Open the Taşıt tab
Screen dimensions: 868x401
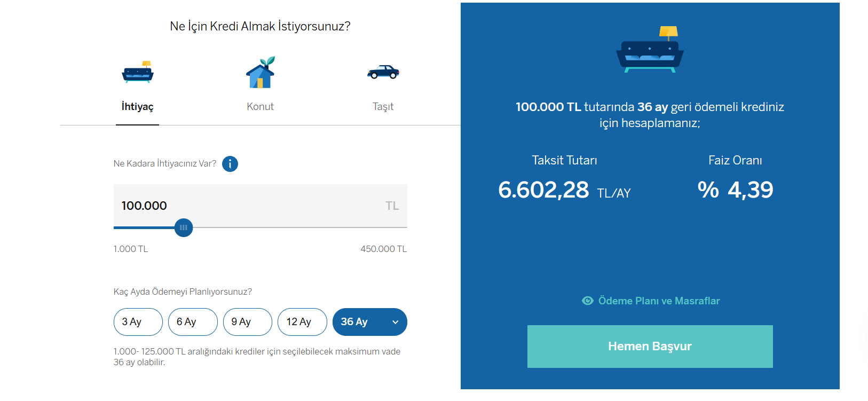click(383, 107)
